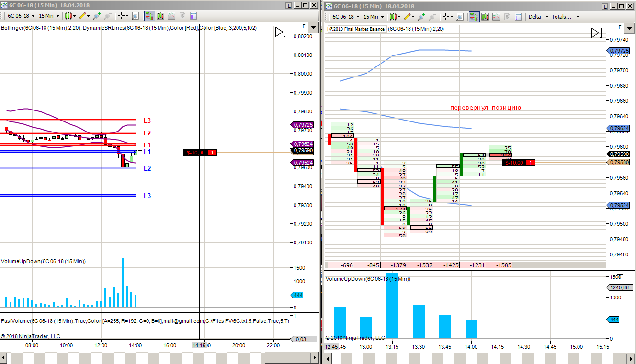Click the red Russian annotation text in right chart
This screenshot has width=636, height=364.
(486, 108)
